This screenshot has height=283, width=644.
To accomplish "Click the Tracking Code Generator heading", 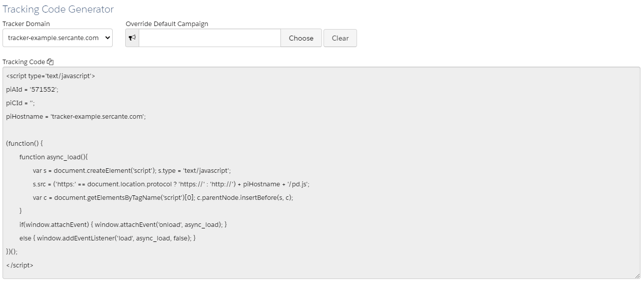I will [x=58, y=10].
